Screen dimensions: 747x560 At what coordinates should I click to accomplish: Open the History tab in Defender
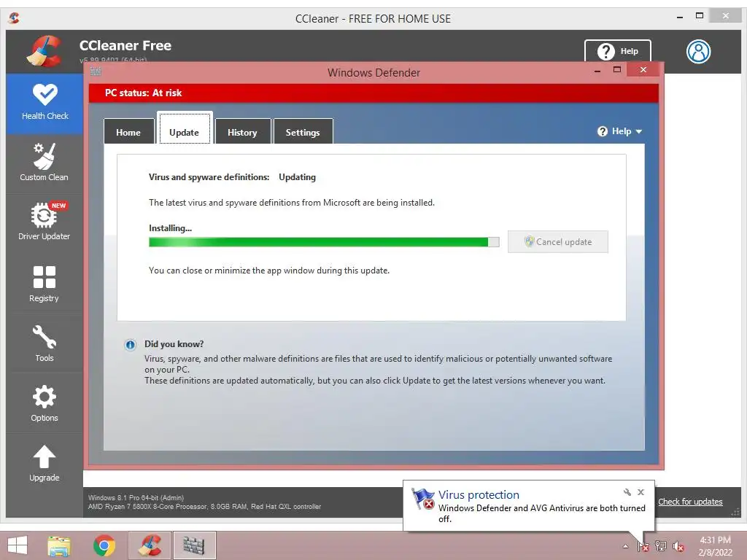242,132
